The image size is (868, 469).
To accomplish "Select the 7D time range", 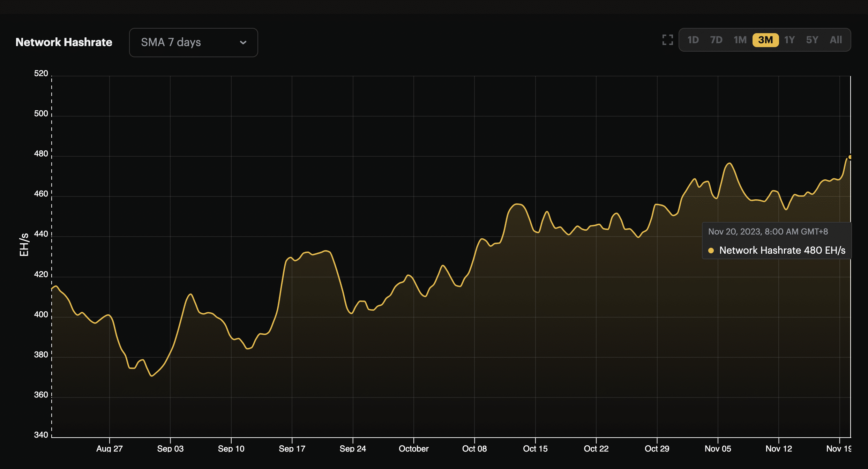I will [716, 40].
